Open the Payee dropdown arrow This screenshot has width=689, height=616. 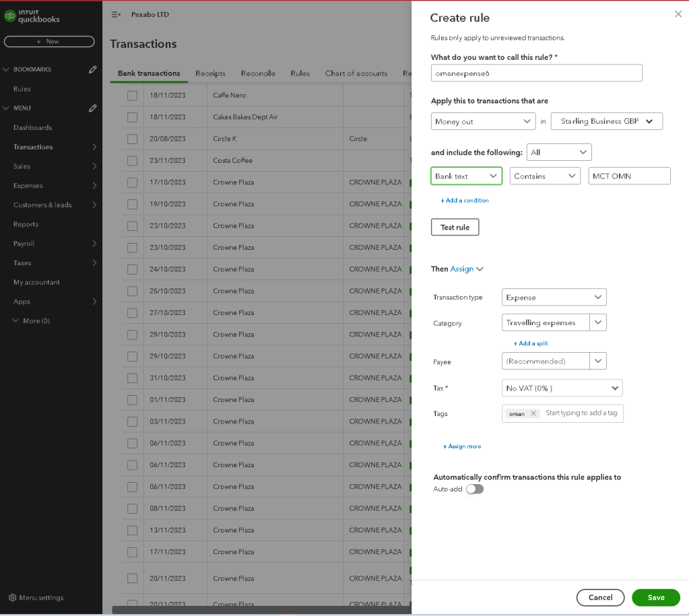coord(597,361)
